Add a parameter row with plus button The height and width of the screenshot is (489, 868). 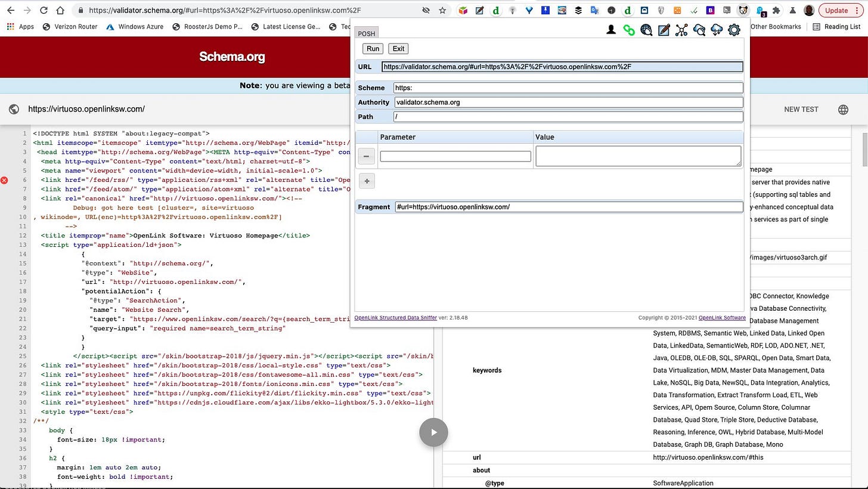click(x=366, y=181)
